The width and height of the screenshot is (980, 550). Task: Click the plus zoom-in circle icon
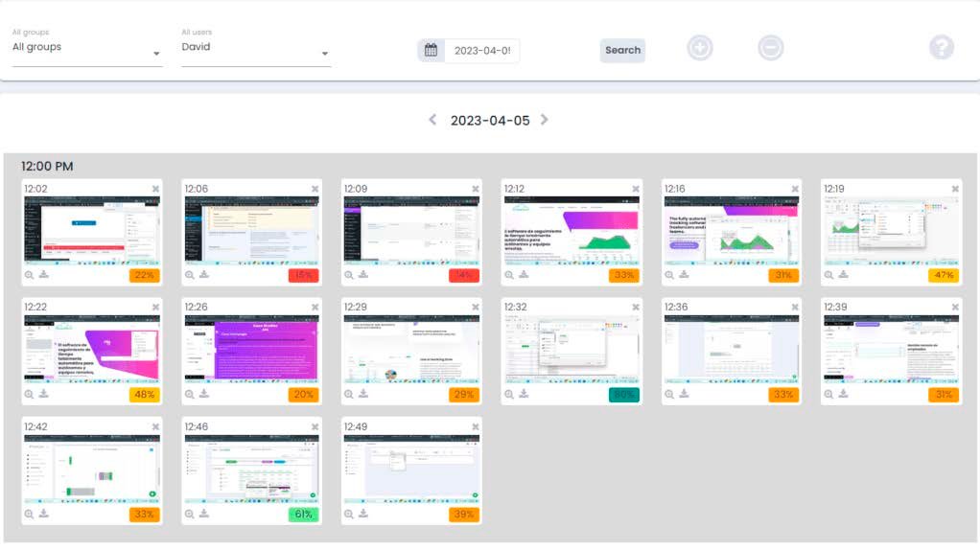[x=700, y=48]
